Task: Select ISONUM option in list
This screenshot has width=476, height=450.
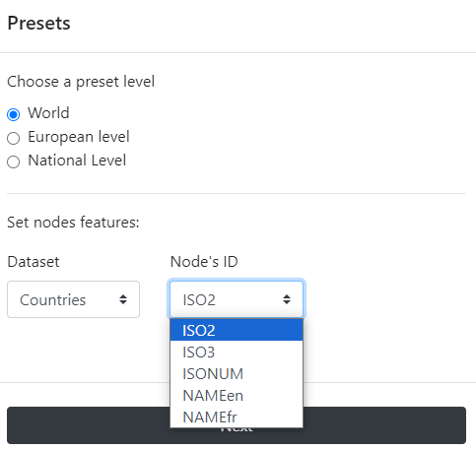Action: (x=237, y=373)
